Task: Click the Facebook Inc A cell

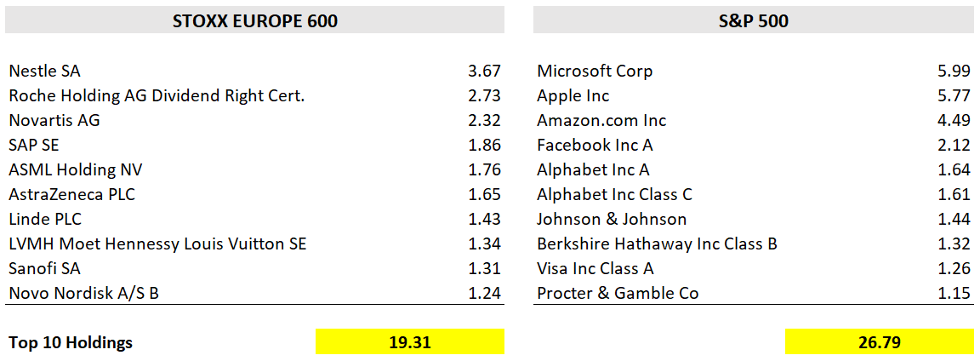Action: [x=595, y=146]
